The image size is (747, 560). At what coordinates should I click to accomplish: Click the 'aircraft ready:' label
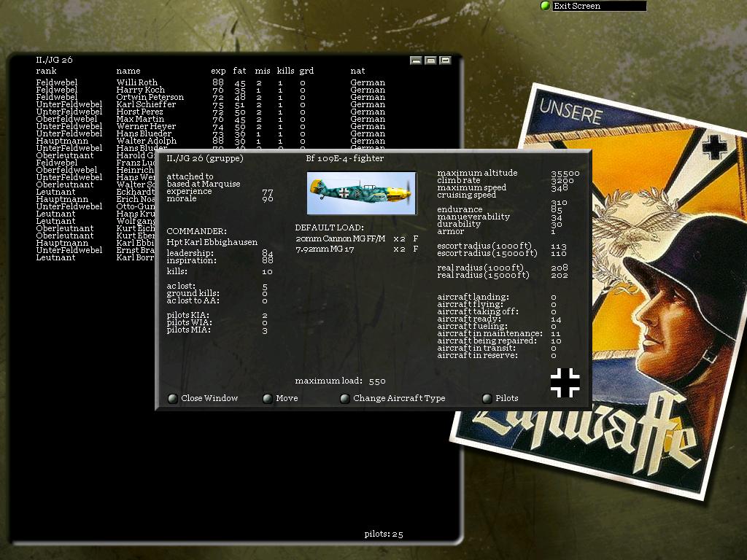(x=469, y=319)
